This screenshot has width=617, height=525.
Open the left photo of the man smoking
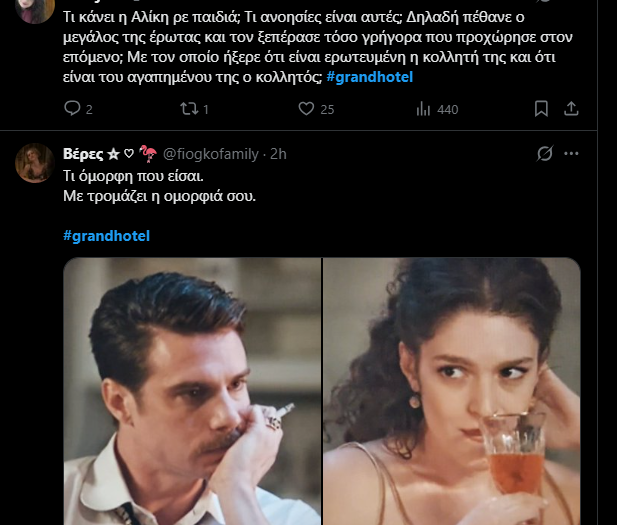pos(192,391)
